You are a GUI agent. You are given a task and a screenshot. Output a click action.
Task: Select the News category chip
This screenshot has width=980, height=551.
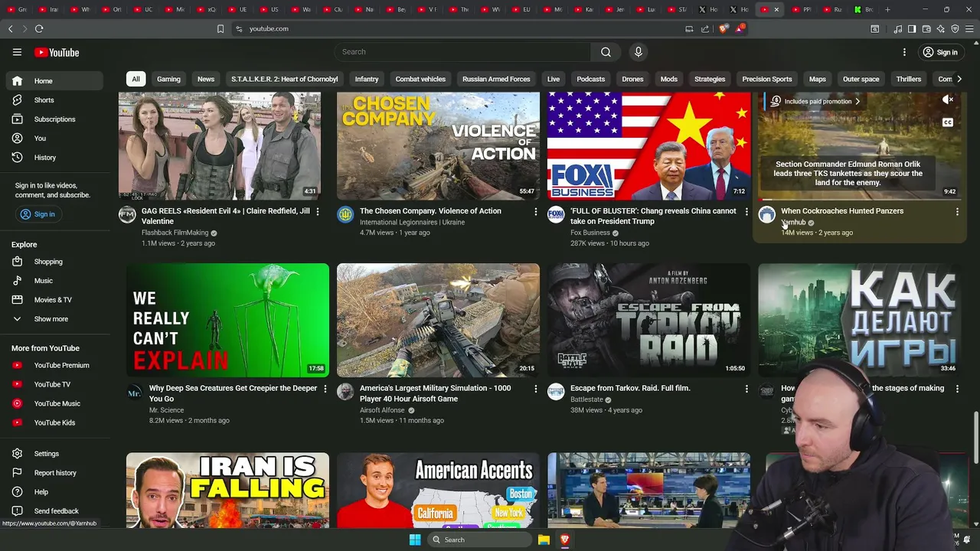[x=206, y=79]
